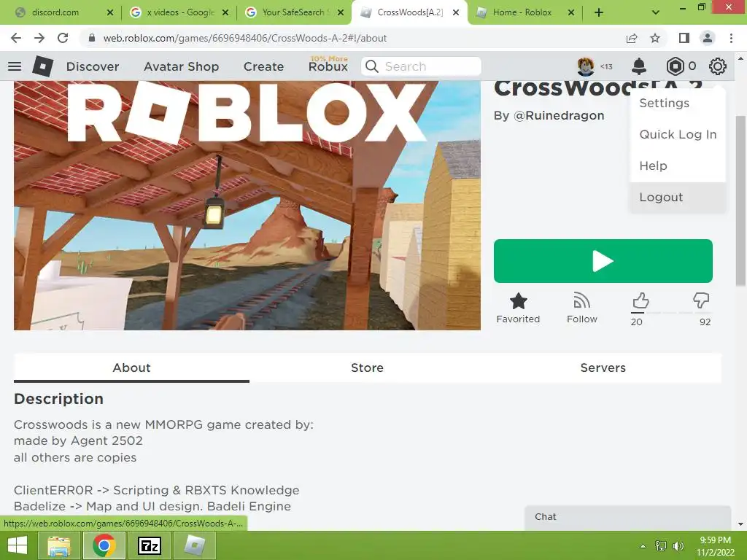
Task: Go back with browser back arrow
Action: click(16, 38)
